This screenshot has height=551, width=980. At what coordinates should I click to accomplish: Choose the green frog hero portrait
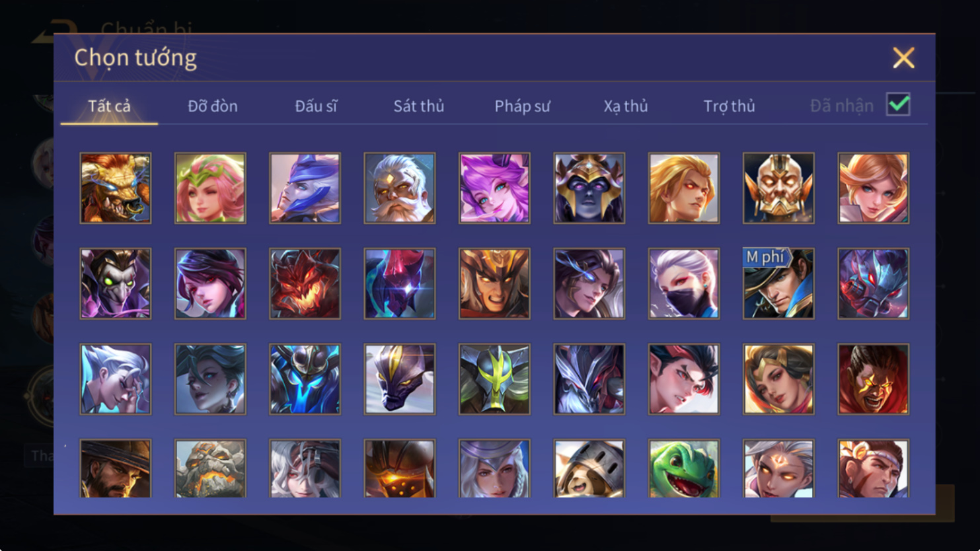coord(684,468)
